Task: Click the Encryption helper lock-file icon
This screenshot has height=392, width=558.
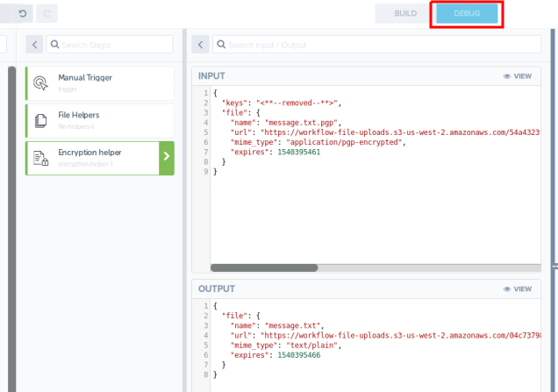Action: [40, 158]
